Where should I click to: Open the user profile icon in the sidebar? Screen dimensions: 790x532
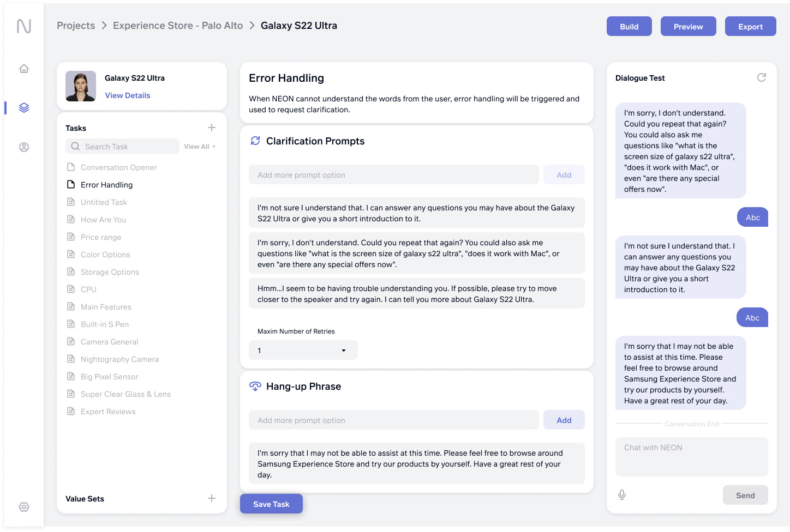[x=24, y=147]
